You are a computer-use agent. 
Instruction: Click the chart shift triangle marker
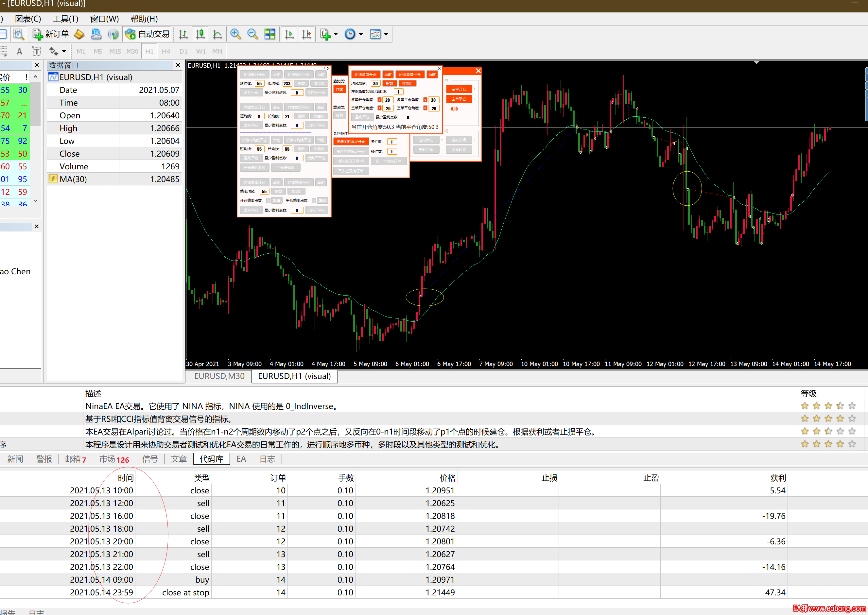756,62
